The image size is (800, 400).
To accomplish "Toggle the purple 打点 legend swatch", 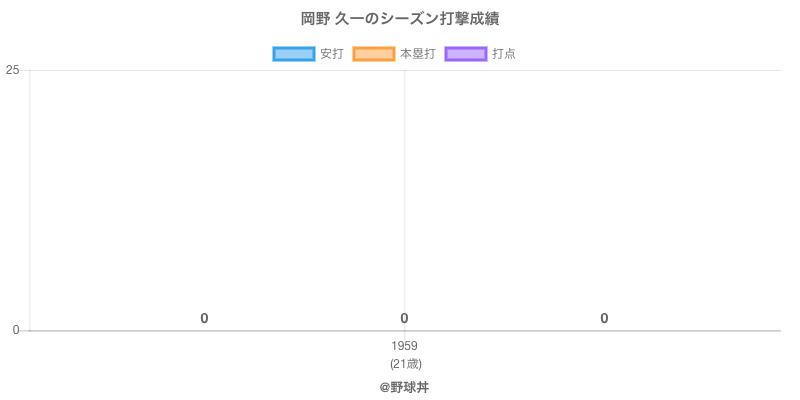I will pyautogui.click(x=466, y=54).
